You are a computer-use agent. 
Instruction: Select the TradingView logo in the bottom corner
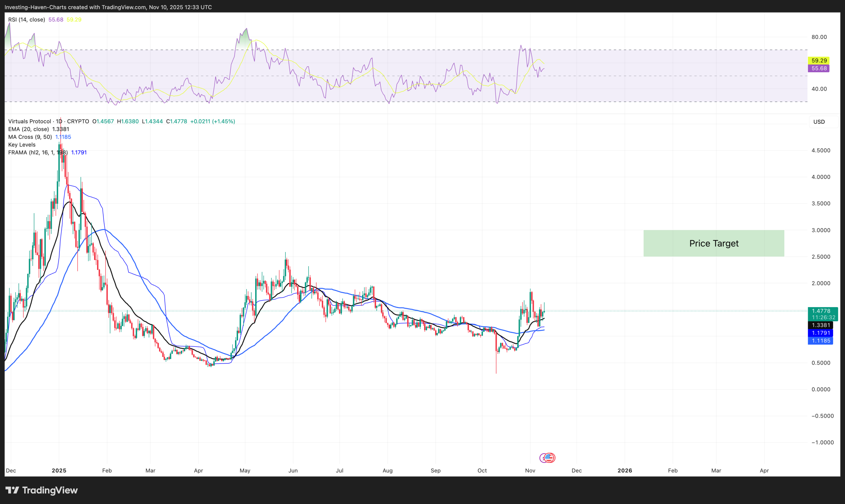(x=42, y=490)
